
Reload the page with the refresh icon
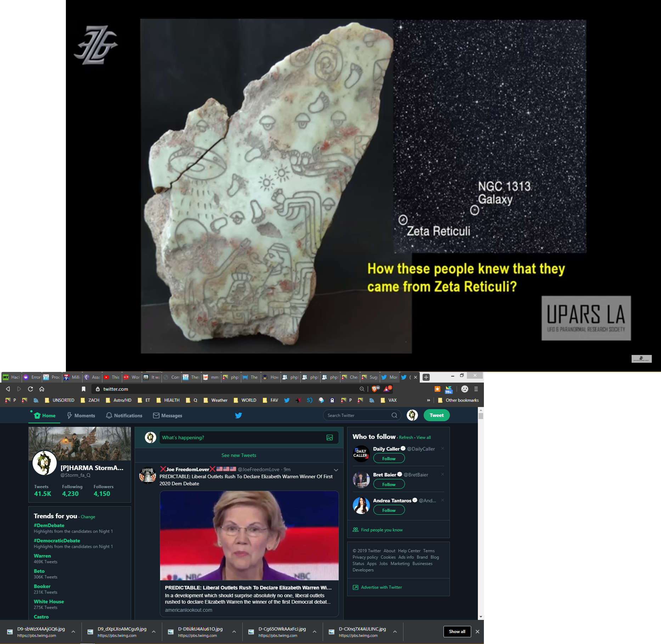pos(30,389)
